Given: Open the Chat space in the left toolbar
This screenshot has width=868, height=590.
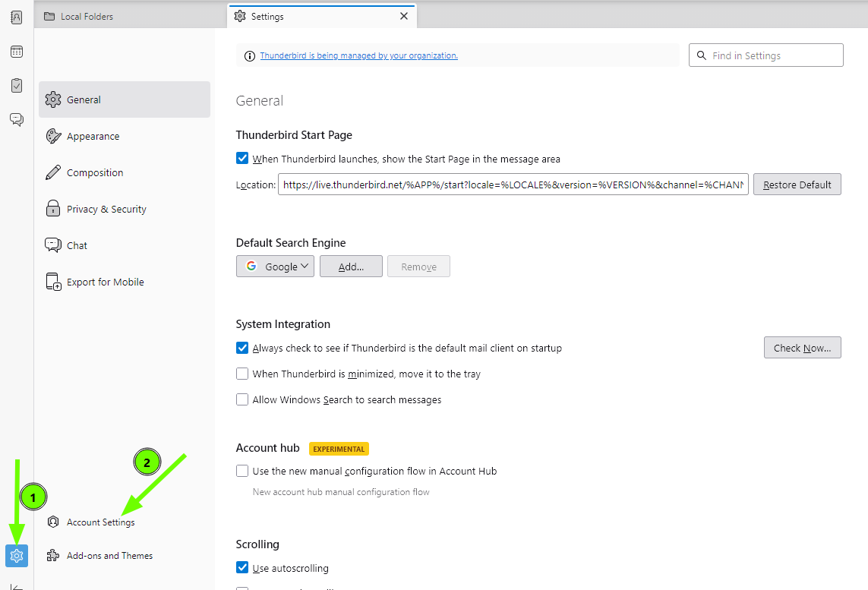Looking at the screenshot, I should (x=17, y=119).
